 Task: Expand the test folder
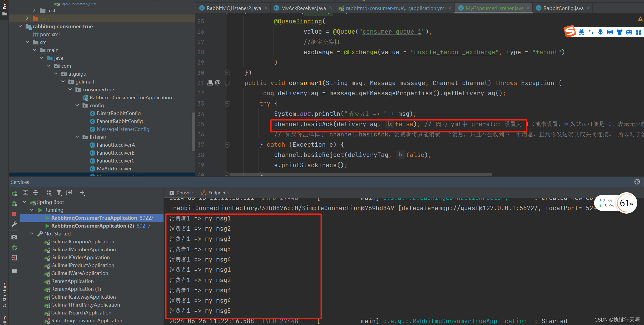pyautogui.click(x=34, y=11)
